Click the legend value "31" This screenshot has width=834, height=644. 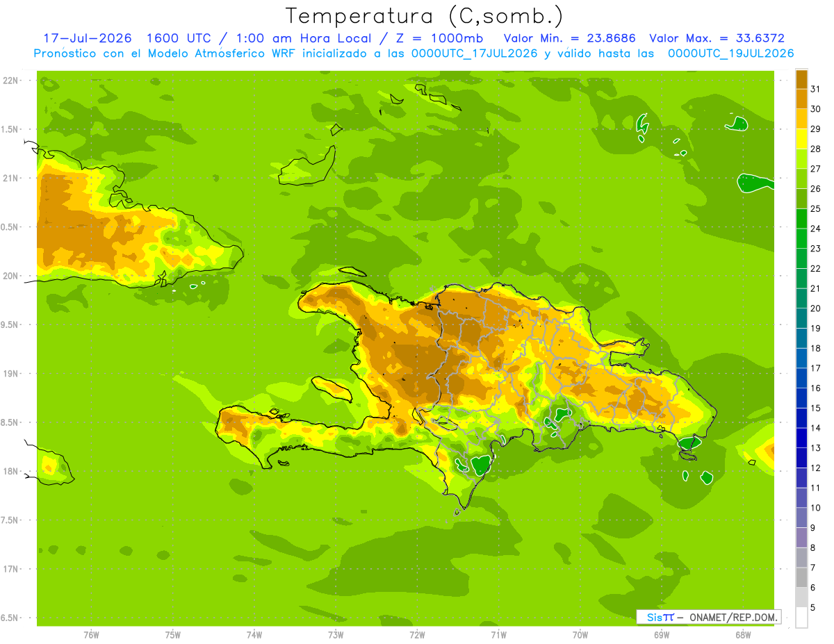pyautogui.click(x=816, y=89)
